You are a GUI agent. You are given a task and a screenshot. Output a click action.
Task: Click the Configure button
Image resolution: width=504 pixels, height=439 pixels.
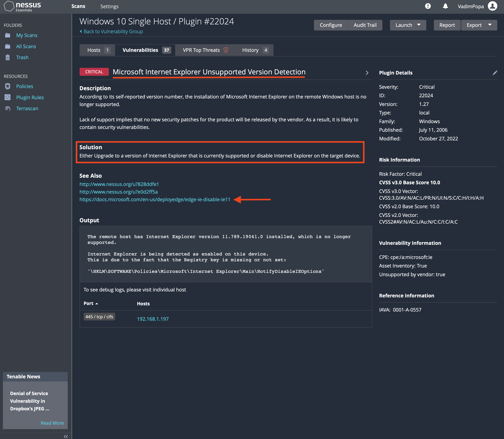(x=331, y=25)
